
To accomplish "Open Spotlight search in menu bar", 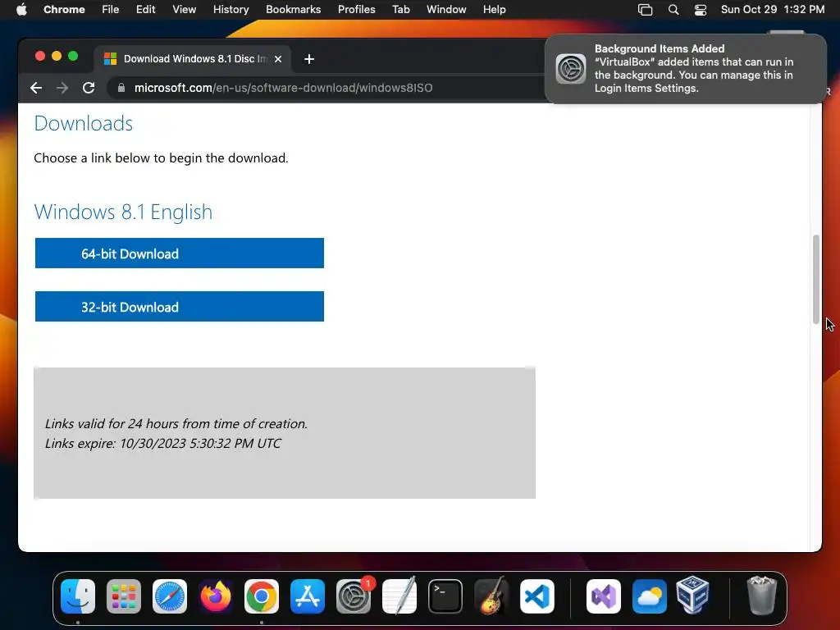I will click(673, 10).
